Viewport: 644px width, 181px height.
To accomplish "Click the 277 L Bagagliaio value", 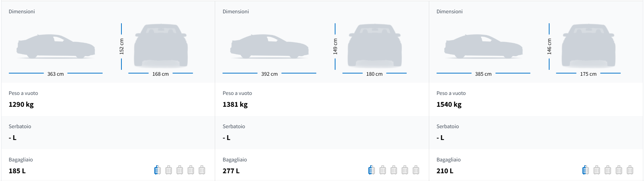I will click(x=231, y=171).
